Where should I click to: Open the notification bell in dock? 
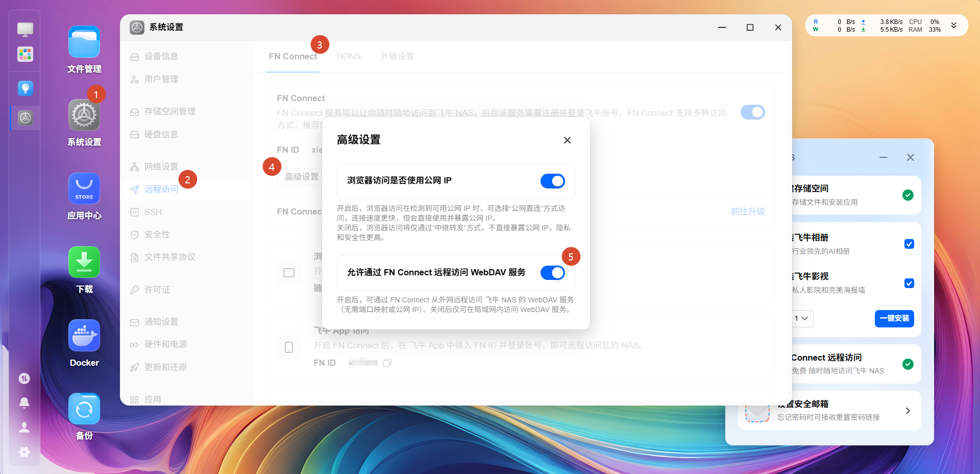point(24,402)
